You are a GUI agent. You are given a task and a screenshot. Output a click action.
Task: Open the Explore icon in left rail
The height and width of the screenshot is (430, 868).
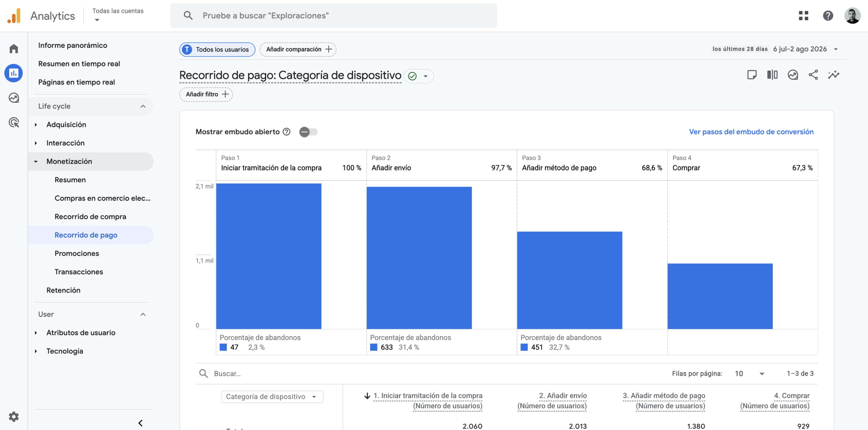click(x=14, y=98)
